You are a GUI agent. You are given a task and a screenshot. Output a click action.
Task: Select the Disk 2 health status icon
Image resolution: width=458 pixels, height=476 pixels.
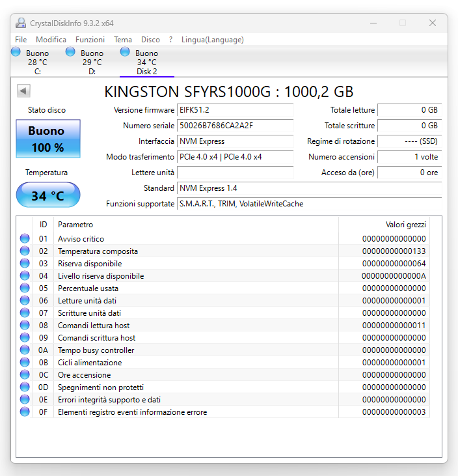pos(125,52)
